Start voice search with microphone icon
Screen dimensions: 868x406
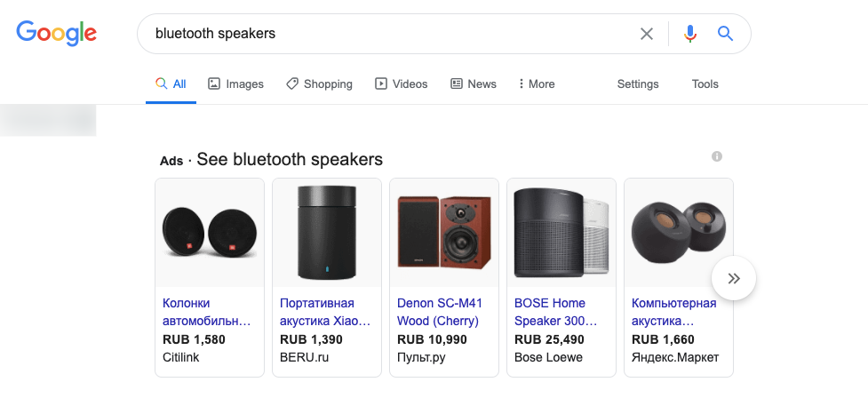click(689, 34)
